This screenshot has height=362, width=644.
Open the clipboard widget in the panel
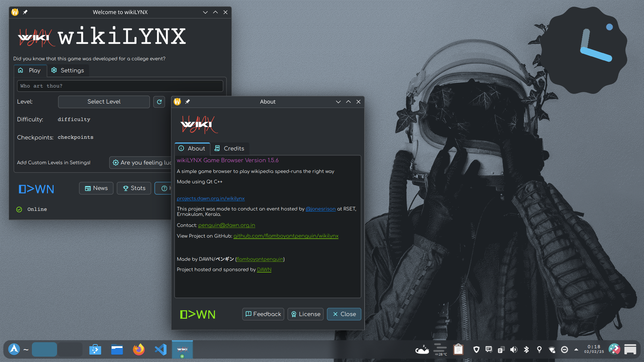pyautogui.click(x=458, y=350)
